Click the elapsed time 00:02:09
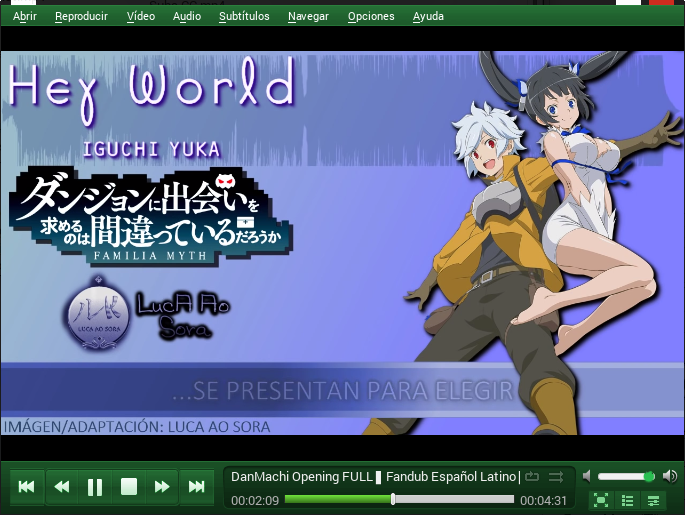 255,501
